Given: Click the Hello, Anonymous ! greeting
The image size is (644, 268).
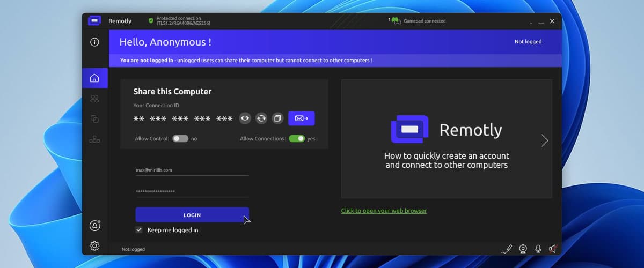Looking at the screenshot, I should 165,42.
